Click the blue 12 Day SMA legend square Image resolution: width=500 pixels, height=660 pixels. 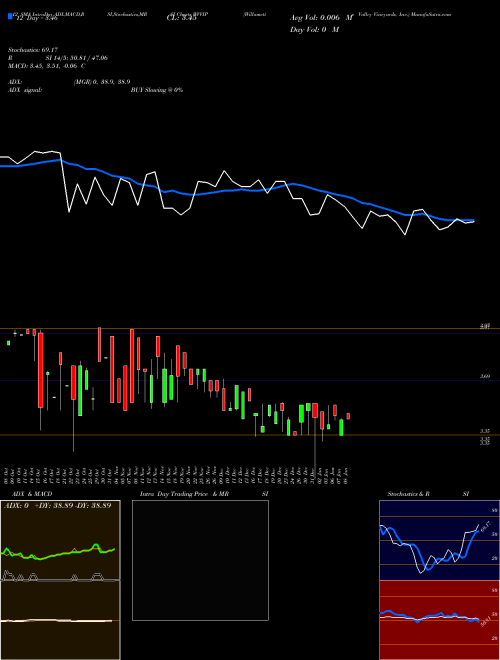(10, 16)
